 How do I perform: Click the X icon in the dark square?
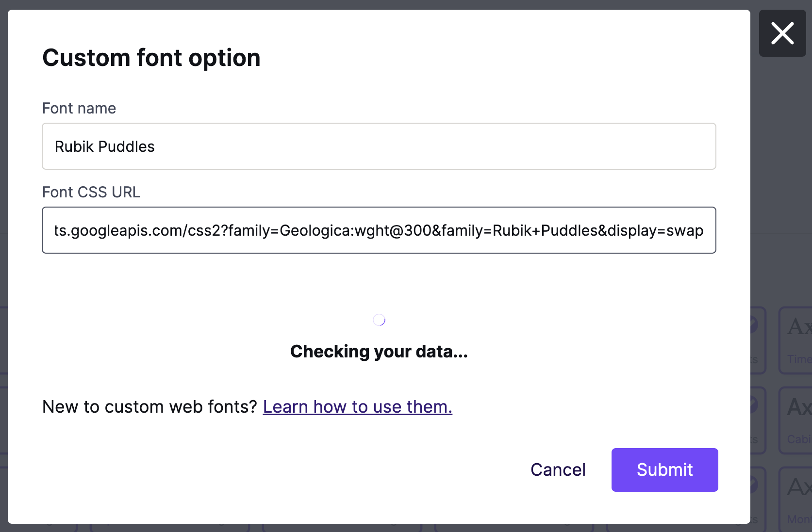[x=782, y=33]
